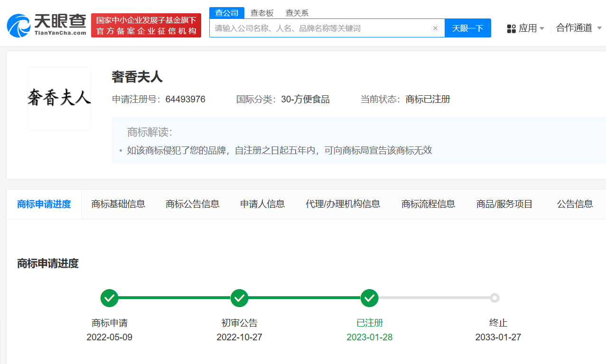Image resolution: width=606 pixels, height=364 pixels.
Task: Click the 奢香夫人 trademark image
Action: click(59, 99)
